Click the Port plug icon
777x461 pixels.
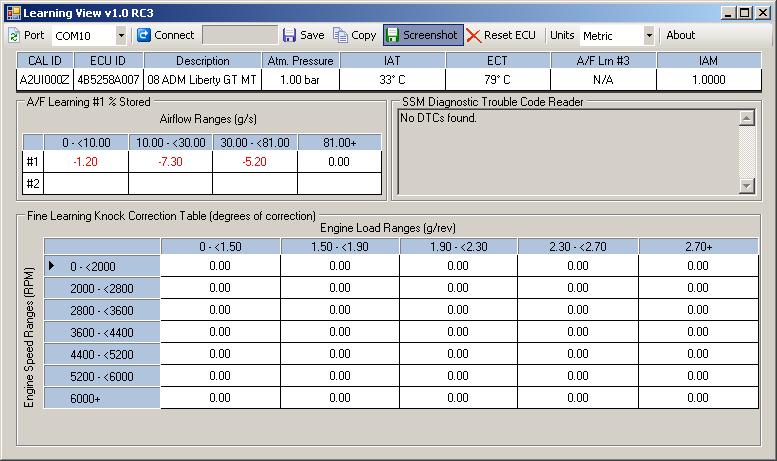[14, 35]
